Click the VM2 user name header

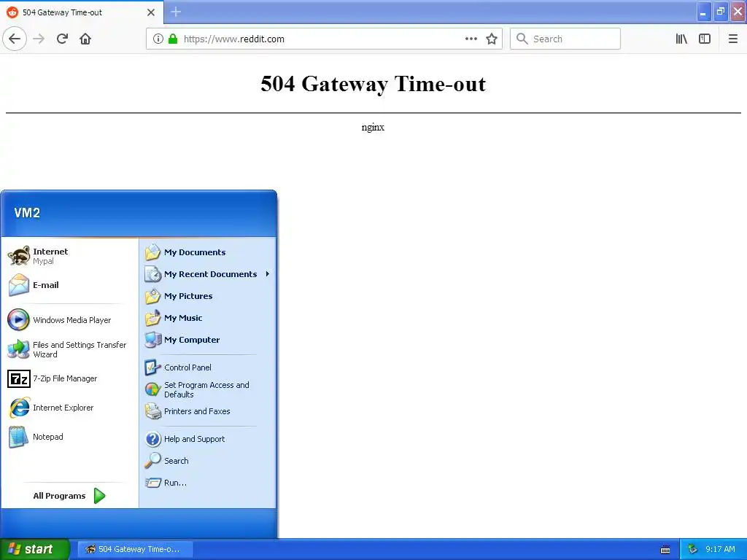click(x=27, y=212)
